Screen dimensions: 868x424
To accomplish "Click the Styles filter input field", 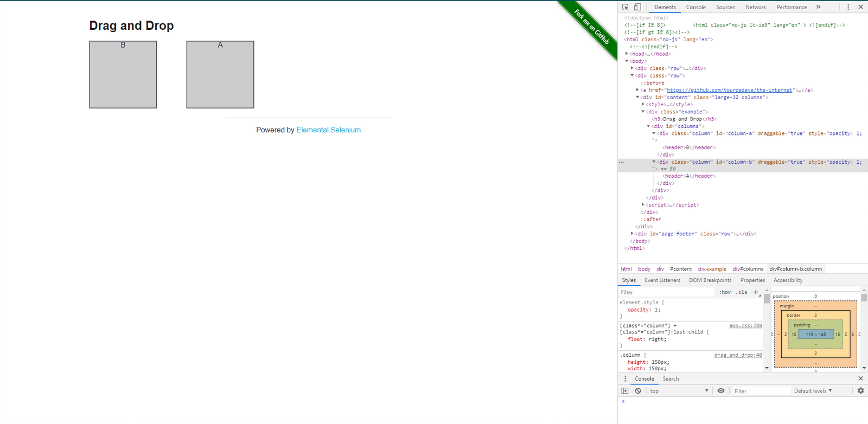I will [x=667, y=292].
